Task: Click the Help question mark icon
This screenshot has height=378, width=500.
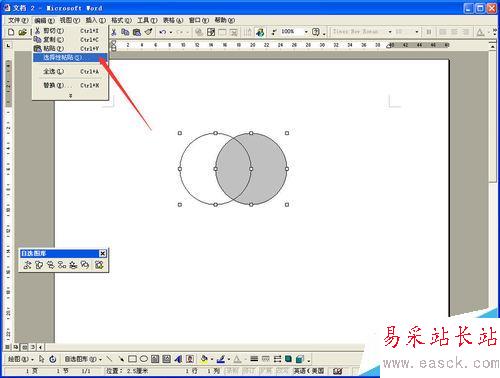Action: pos(315,32)
